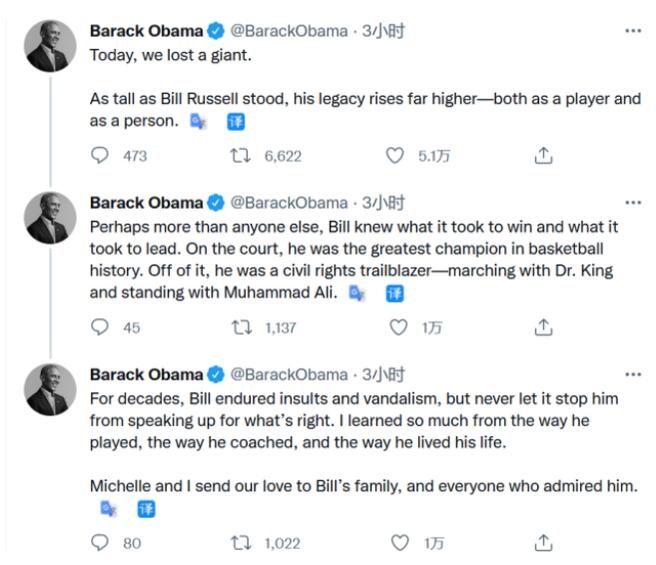Reply to the tweet with 45 replies
This screenshot has height=565, width=656.
pos(100,327)
